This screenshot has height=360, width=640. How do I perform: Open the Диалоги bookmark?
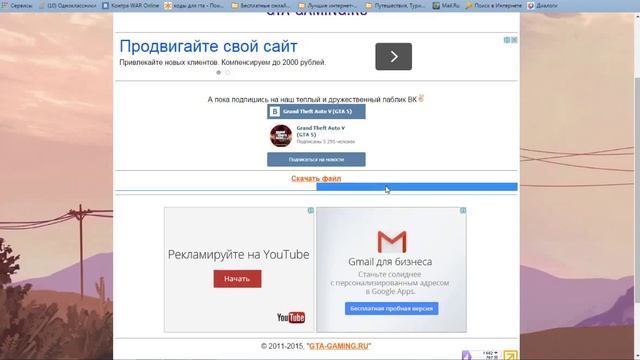pos(542,6)
